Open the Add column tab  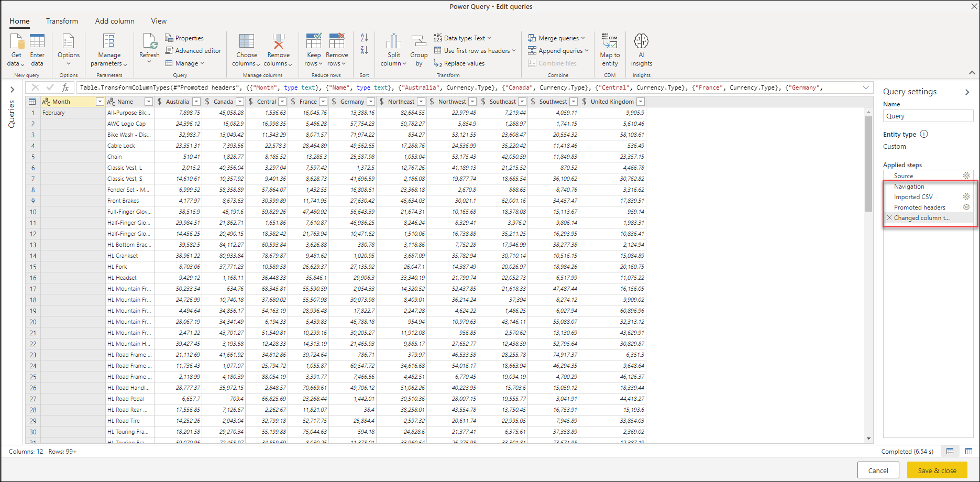coord(115,21)
